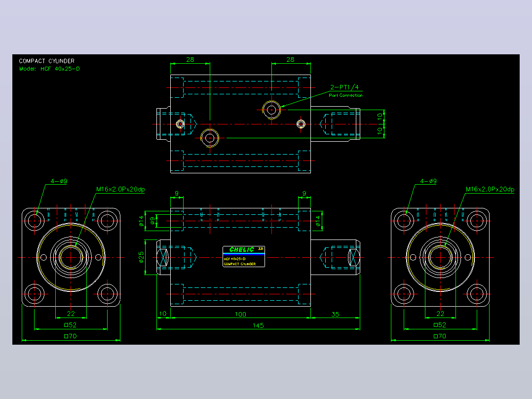Click the 22 dimension in left end view
This screenshot has height=399, width=532.
(71, 314)
